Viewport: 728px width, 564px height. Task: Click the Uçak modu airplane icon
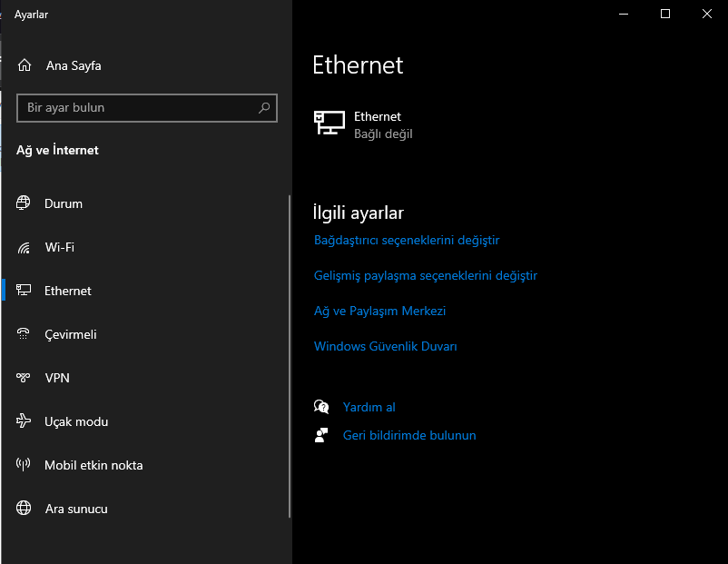(x=24, y=421)
